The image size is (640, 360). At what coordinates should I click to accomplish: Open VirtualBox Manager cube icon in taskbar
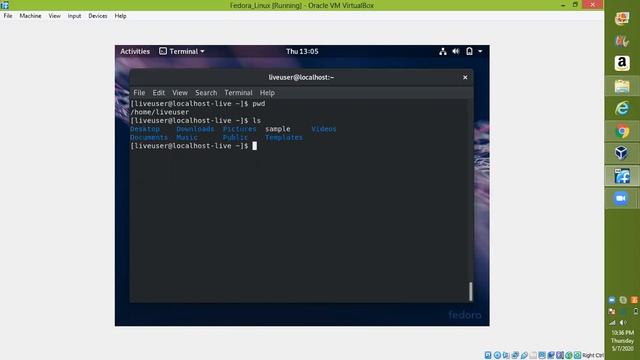622,153
